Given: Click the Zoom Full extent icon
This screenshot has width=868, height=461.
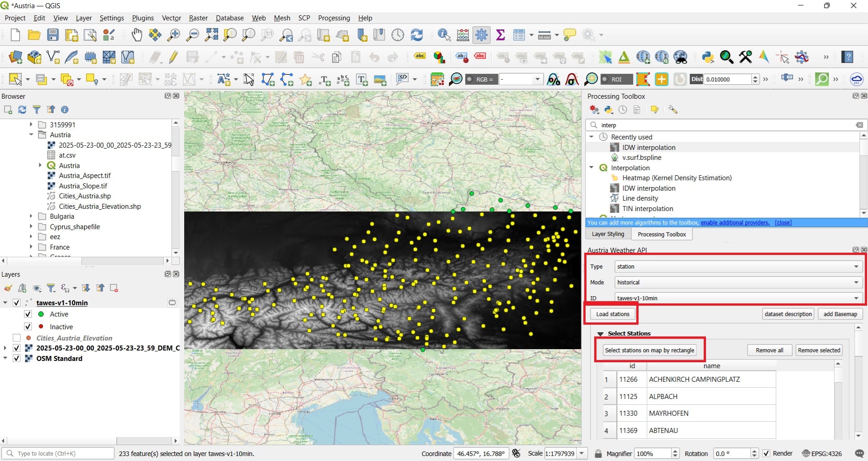Looking at the screenshot, I should (x=211, y=35).
